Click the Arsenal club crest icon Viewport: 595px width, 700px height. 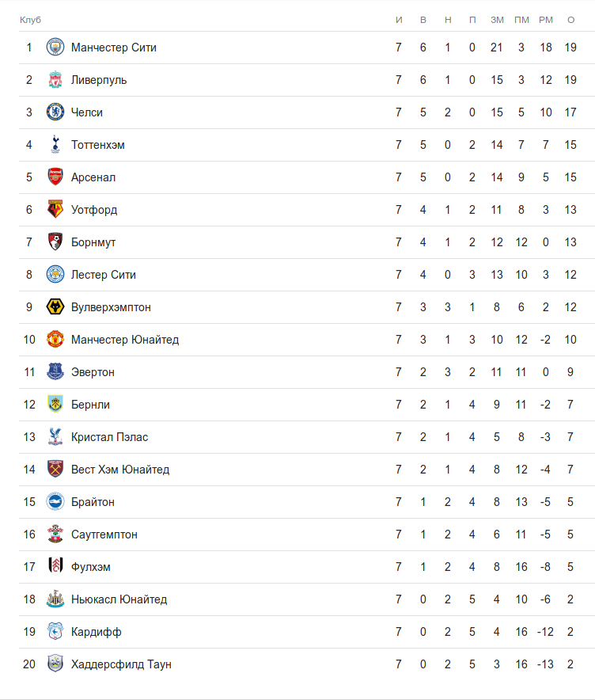coord(55,177)
